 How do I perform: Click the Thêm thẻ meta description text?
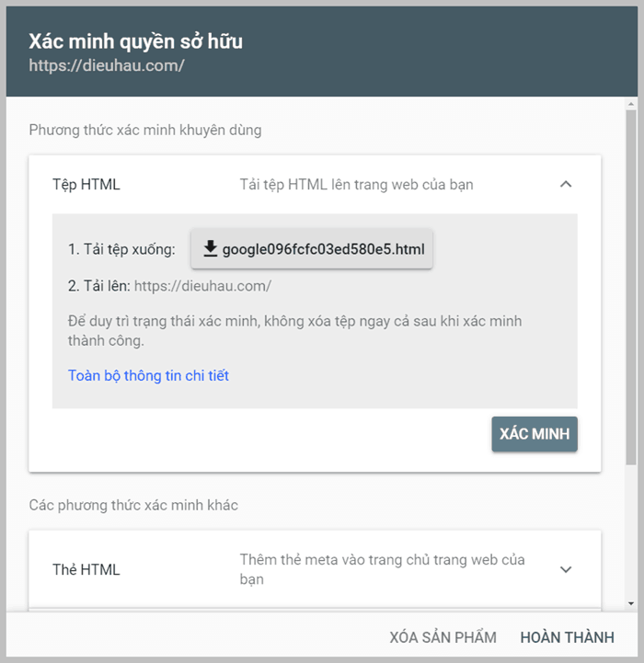(382, 569)
